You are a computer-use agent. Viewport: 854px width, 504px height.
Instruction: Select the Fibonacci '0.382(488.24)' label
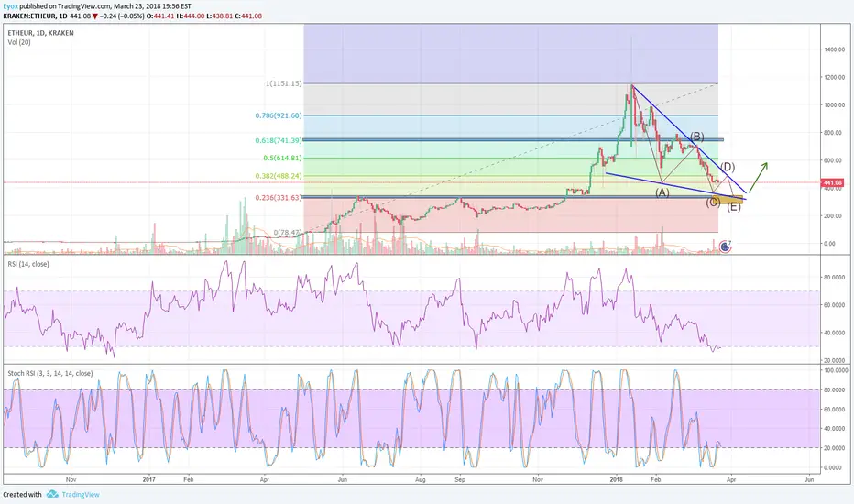pyautogui.click(x=279, y=176)
